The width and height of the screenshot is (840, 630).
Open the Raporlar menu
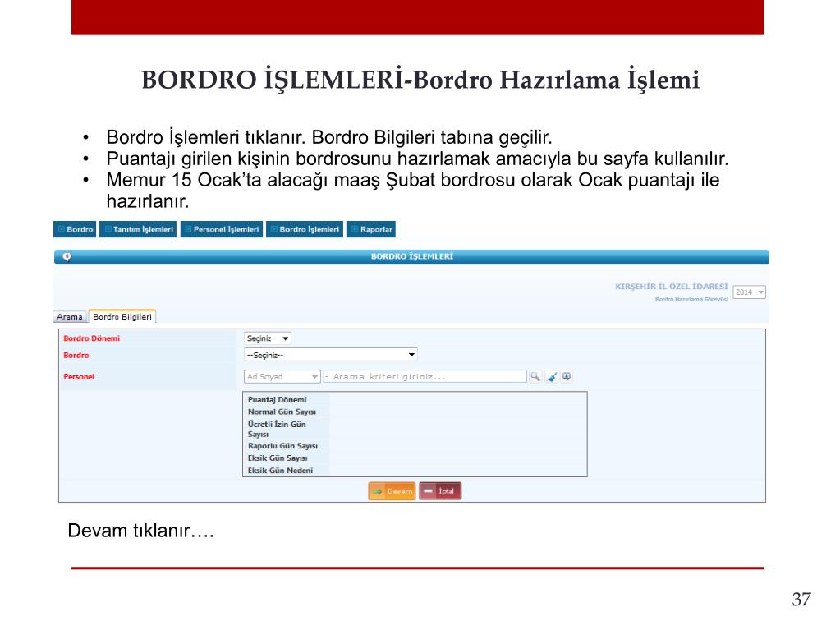(371, 229)
